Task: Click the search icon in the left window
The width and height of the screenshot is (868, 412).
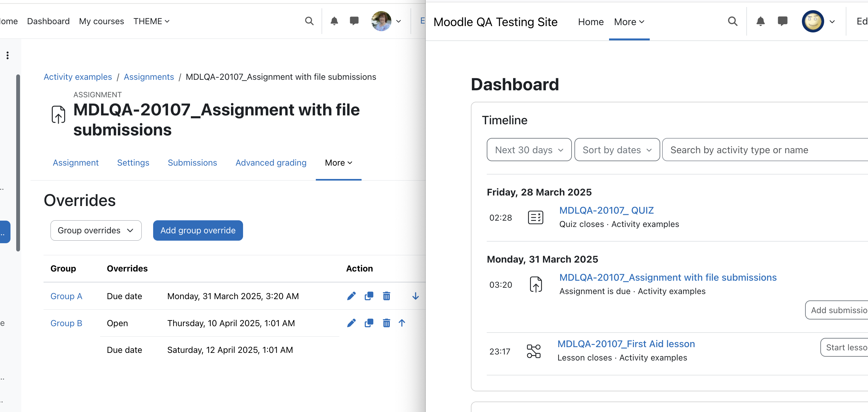Action: (x=309, y=21)
